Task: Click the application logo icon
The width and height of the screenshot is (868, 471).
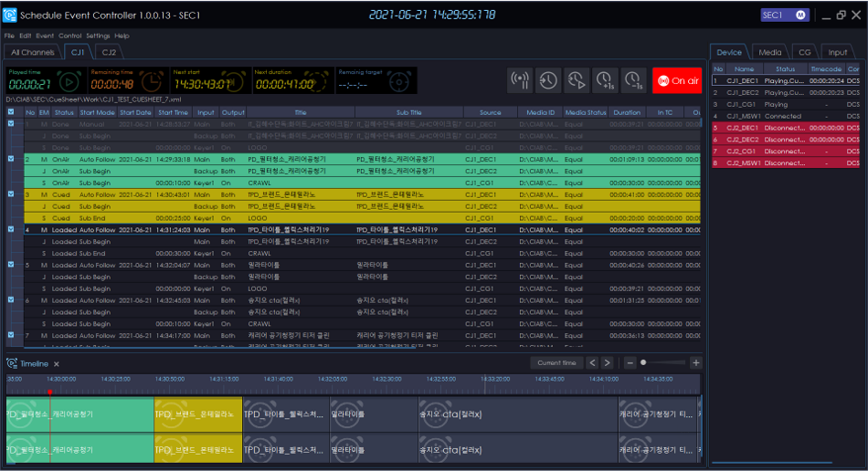Action: click(x=9, y=15)
